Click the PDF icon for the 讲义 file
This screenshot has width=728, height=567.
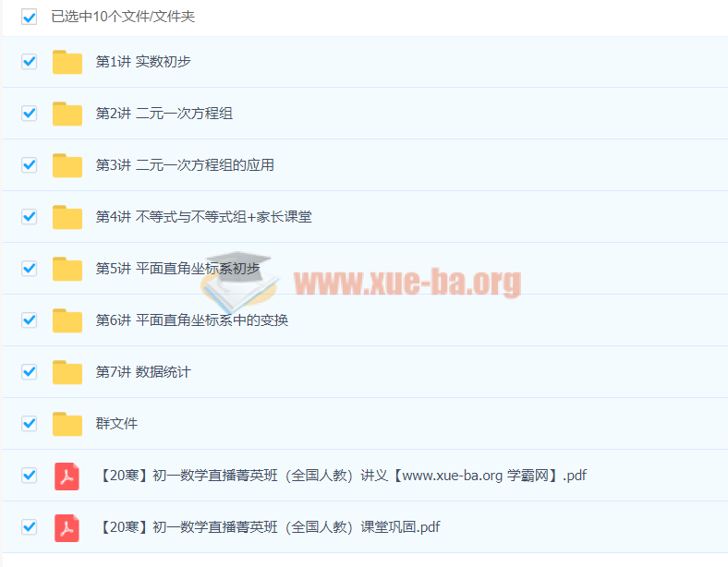67,476
